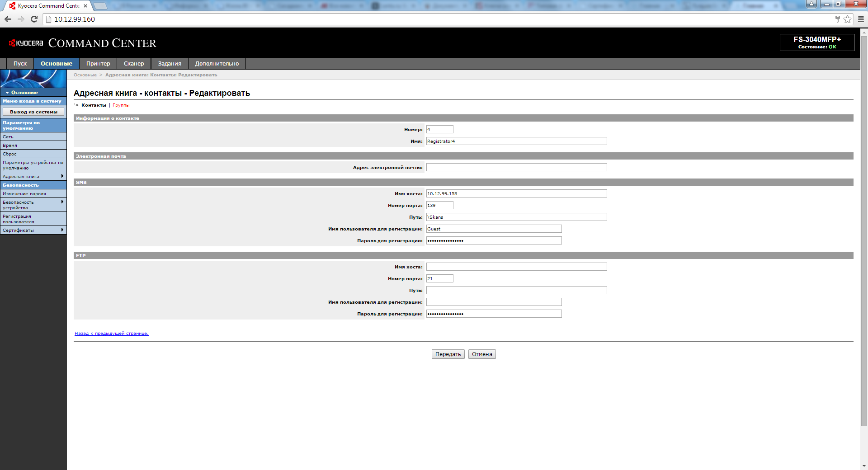Open Сеть in the sidebar
Viewport: 868px width, 470px height.
pyautogui.click(x=33, y=136)
